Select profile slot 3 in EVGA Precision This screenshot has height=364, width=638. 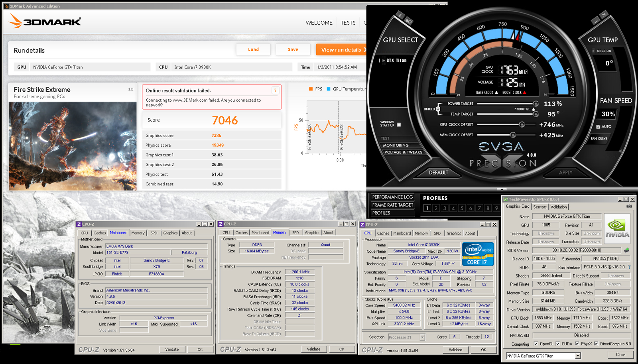tap(445, 208)
